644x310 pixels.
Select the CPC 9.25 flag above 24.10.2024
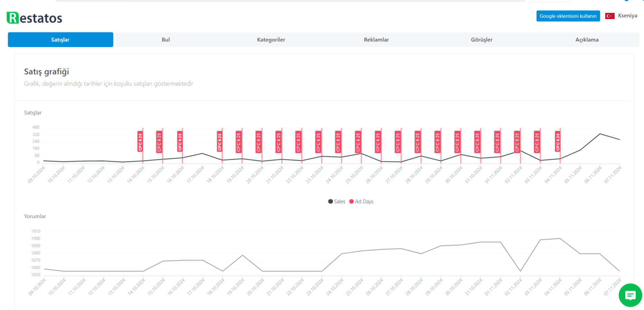(338, 141)
